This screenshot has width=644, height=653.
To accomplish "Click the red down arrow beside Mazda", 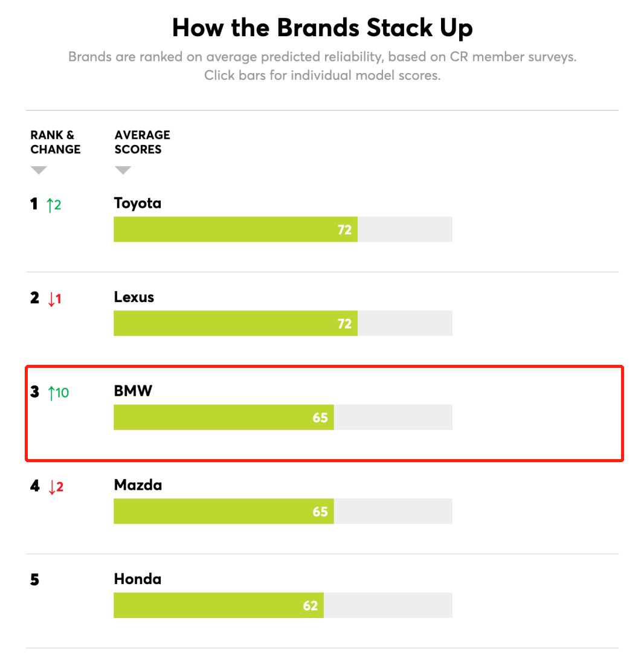I will (51, 487).
